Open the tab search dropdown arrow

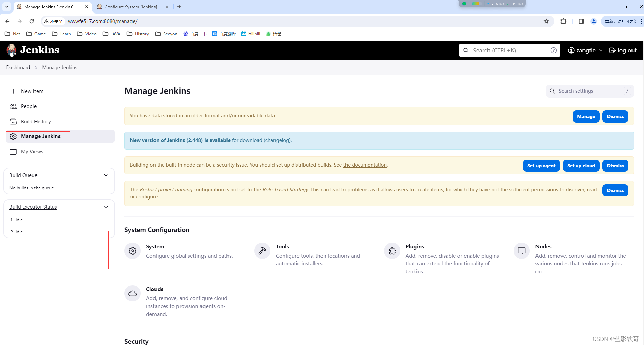coord(7,7)
